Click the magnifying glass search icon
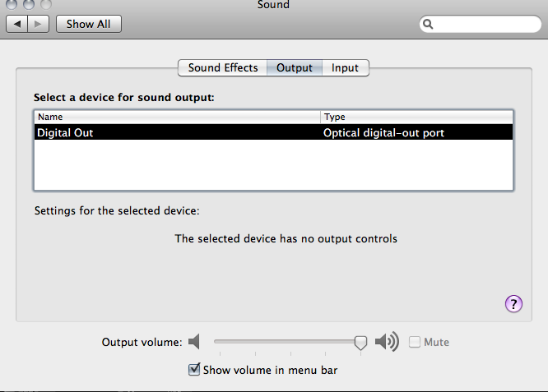The width and height of the screenshot is (548, 392). (x=428, y=24)
